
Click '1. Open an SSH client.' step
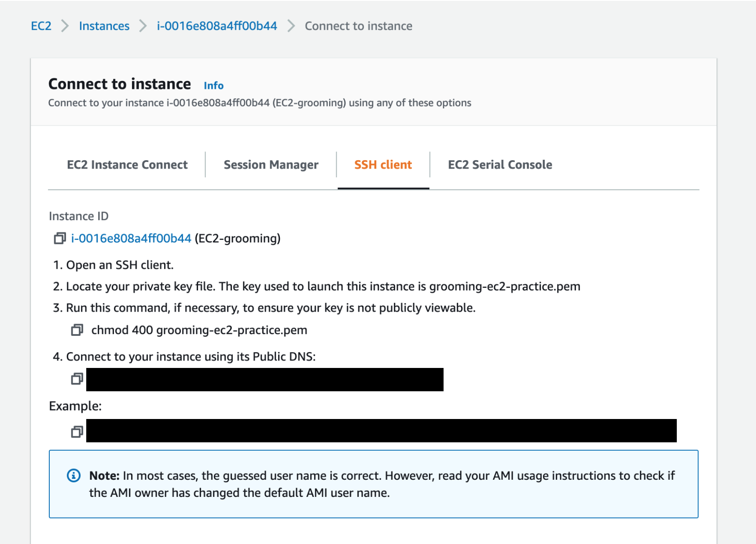tap(114, 265)
